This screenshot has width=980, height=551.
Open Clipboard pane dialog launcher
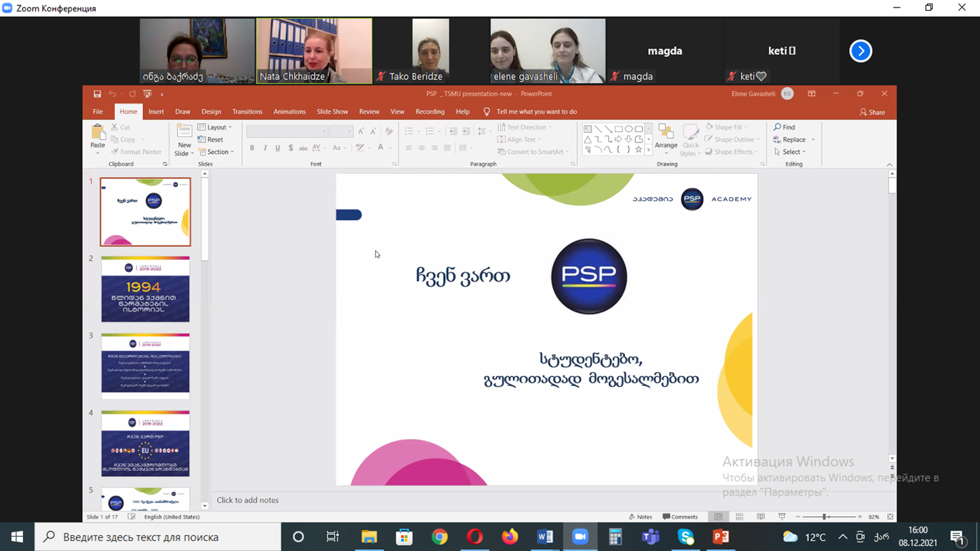pyautogui.click(x=165, y=164)
